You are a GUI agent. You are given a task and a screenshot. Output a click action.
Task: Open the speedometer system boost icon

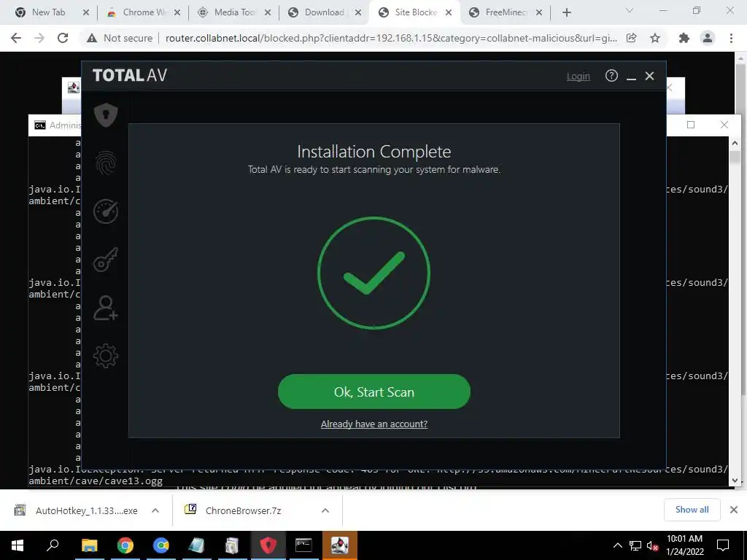(106, 211)
